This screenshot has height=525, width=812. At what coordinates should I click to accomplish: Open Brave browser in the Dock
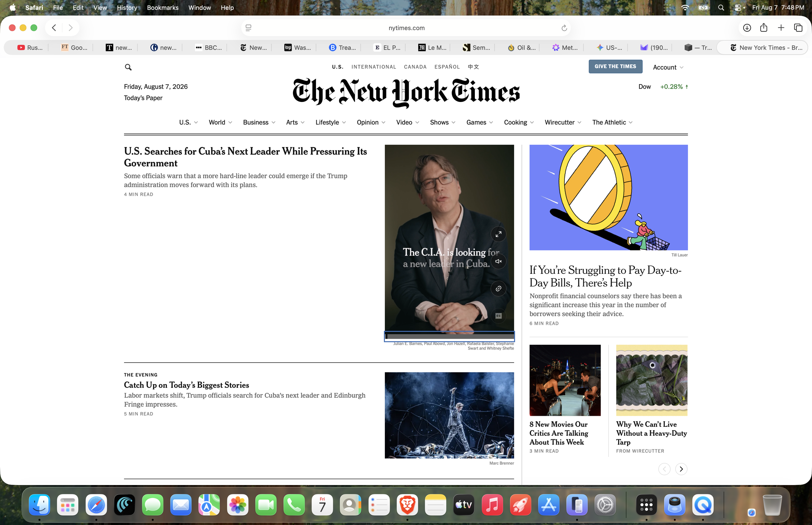(x=407, y=505)
